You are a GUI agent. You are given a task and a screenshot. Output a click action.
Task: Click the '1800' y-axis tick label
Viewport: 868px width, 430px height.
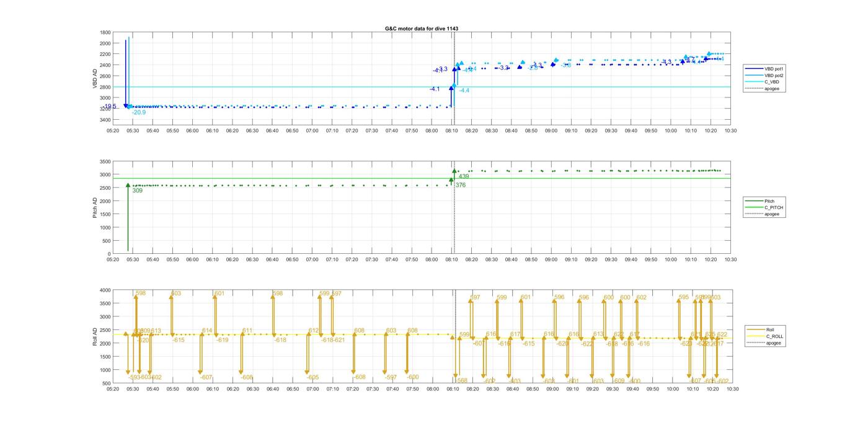tap(105, 32)
